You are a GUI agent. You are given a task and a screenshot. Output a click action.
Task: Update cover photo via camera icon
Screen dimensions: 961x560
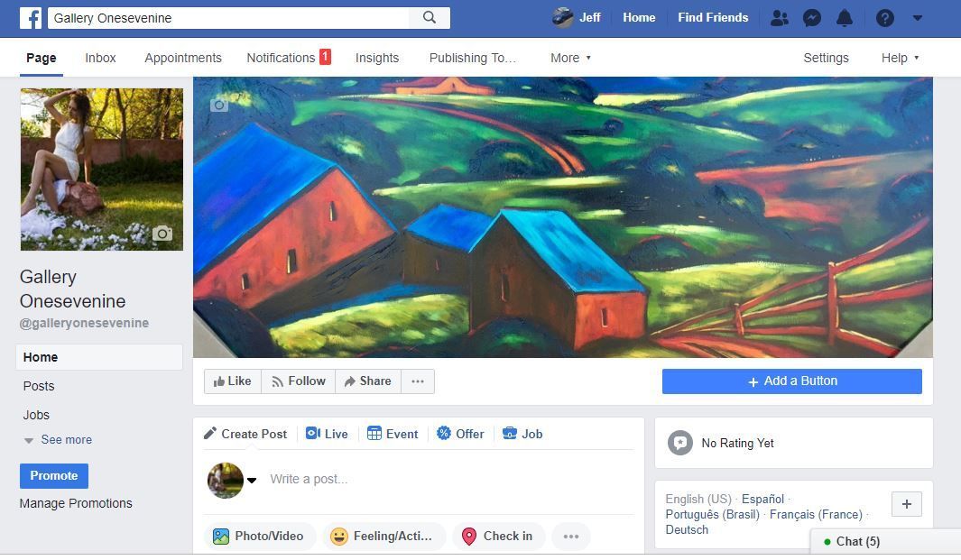click(x=218, y=106)
